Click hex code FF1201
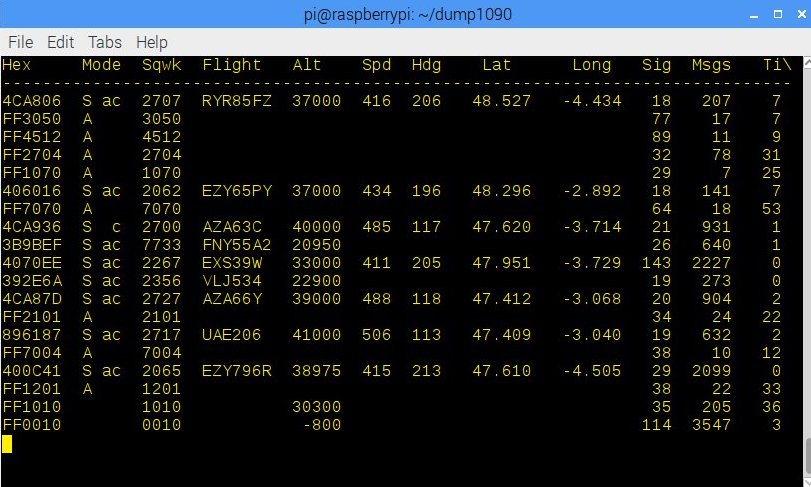 tap(32, 389)
